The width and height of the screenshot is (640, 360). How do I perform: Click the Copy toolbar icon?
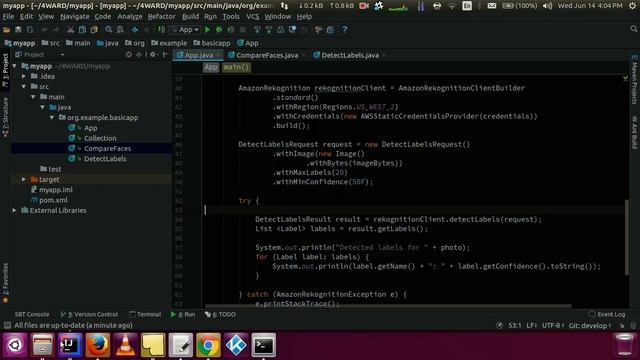coord(82,30)
